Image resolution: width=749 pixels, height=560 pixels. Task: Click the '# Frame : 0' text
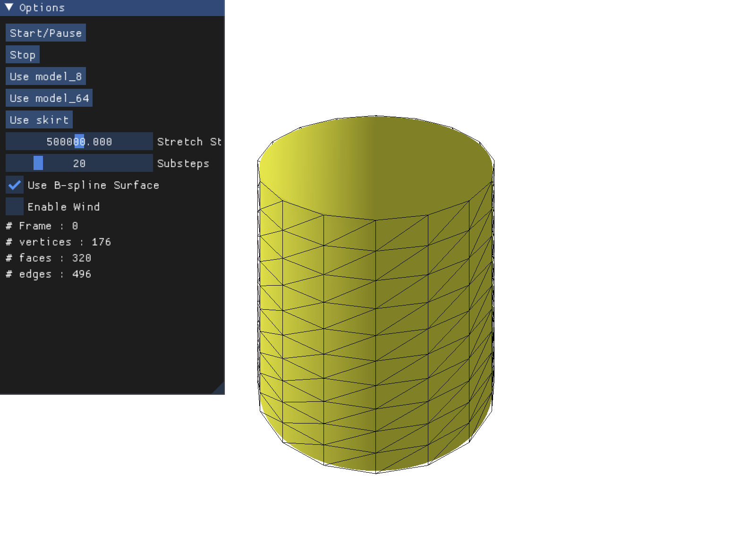tap(42, 226)
